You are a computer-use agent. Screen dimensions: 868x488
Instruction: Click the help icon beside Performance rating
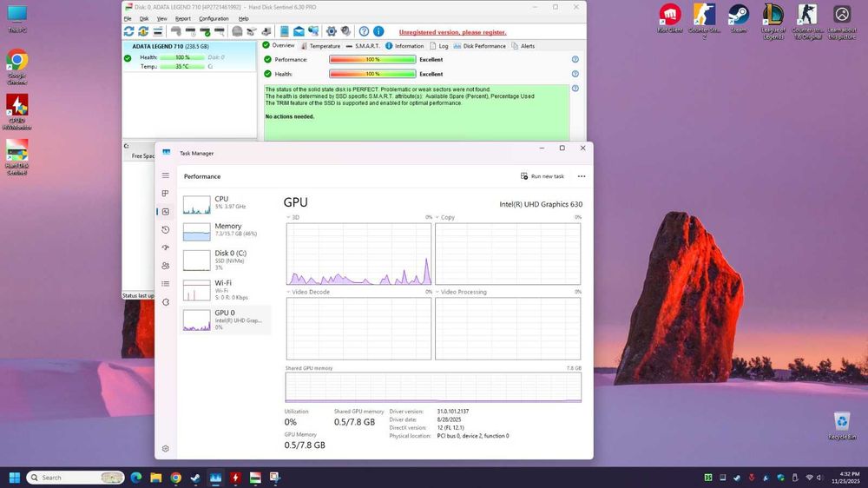pyautogui.click(x=575, y=59)
